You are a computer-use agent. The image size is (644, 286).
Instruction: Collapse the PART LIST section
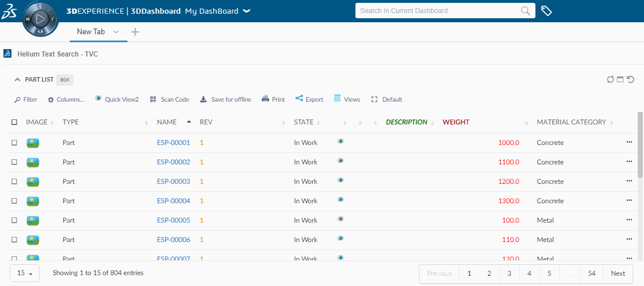[18, 80]
